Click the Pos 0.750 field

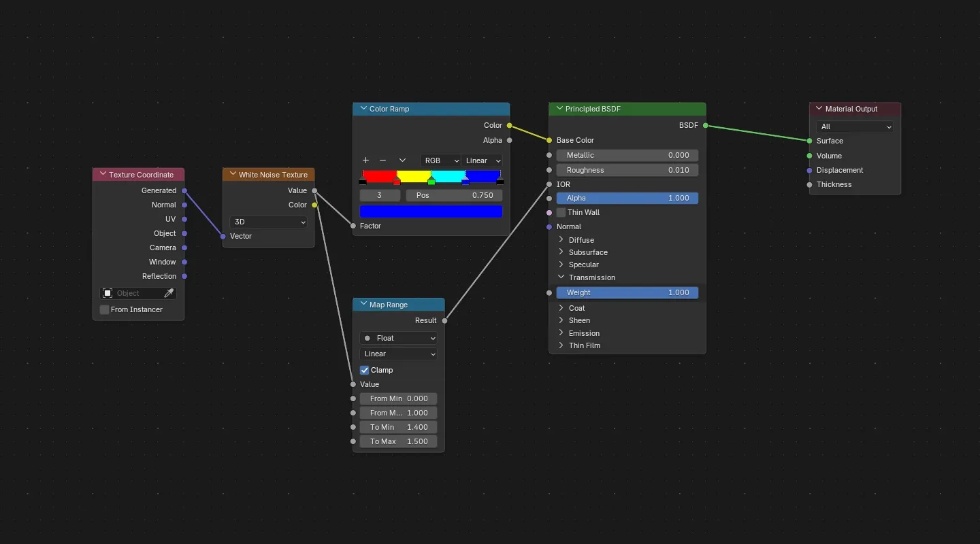(454, 195)
